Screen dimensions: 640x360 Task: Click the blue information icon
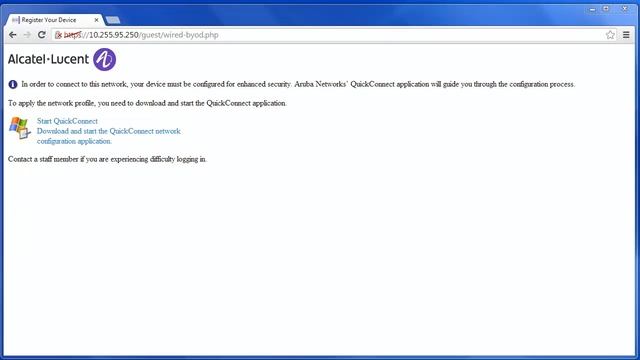(x=13, y=84)
